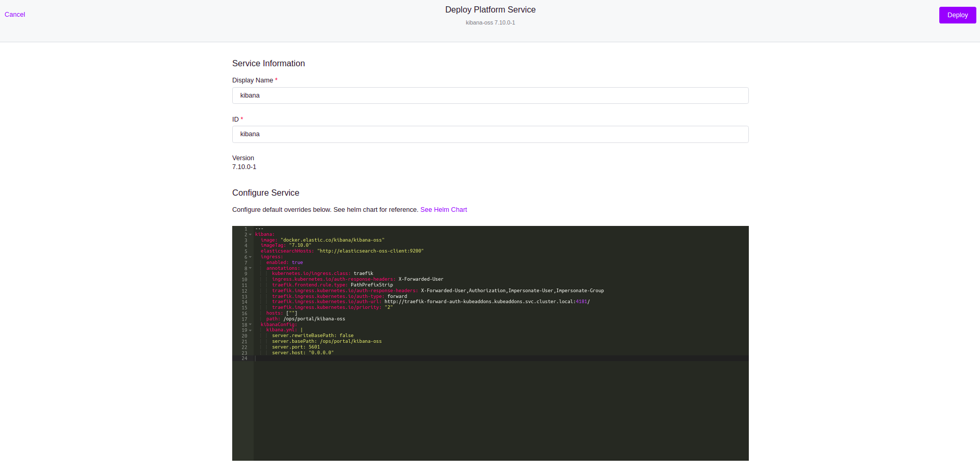Click the server.port: 5601 line
The width and height of the screenshot is (980, 467).
tap(296, 347)
